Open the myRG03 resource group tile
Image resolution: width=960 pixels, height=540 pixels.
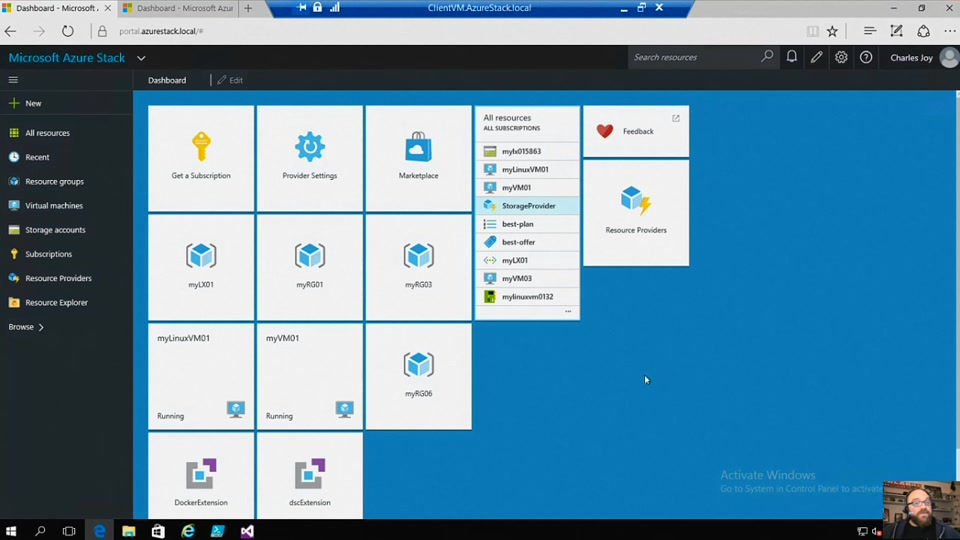[419, 267]
